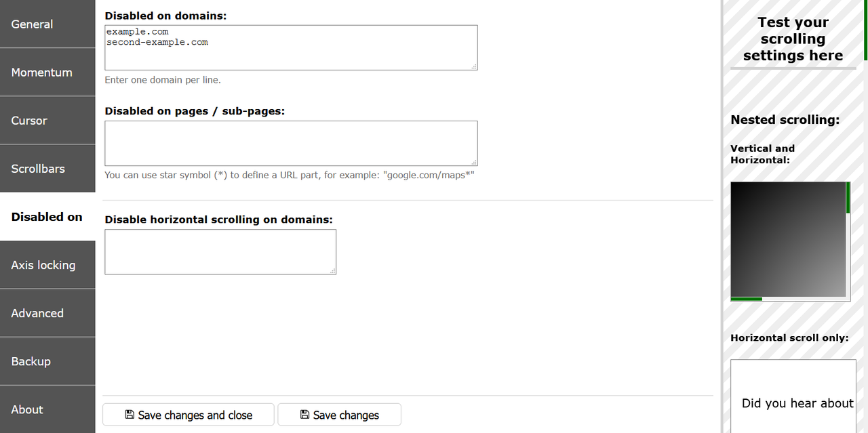The width and height of the screenshot is (868, 433).
Task: Go to the Scrollbars tab
Action: 47,168
